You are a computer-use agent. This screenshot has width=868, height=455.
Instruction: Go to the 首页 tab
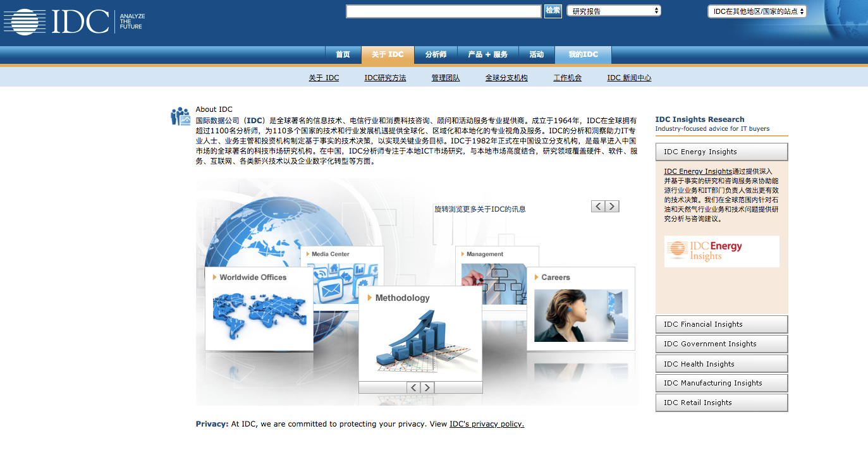(x=343, y=55)
